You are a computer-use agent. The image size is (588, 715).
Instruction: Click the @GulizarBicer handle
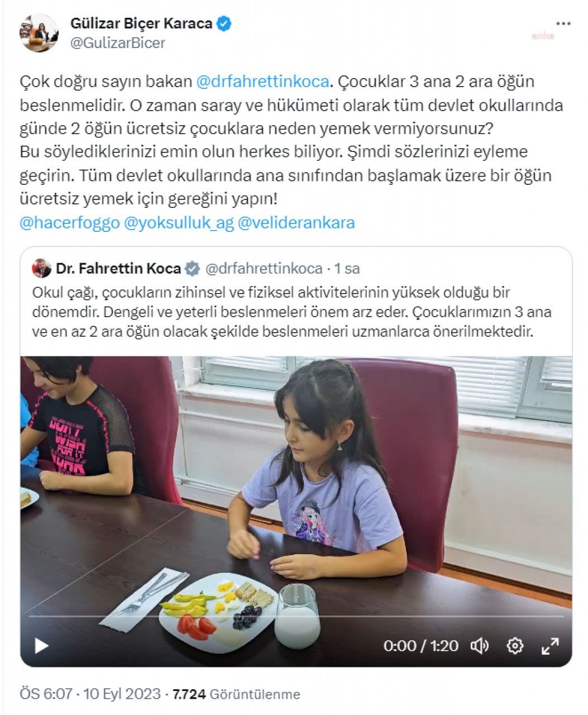[x=117, y=43]
